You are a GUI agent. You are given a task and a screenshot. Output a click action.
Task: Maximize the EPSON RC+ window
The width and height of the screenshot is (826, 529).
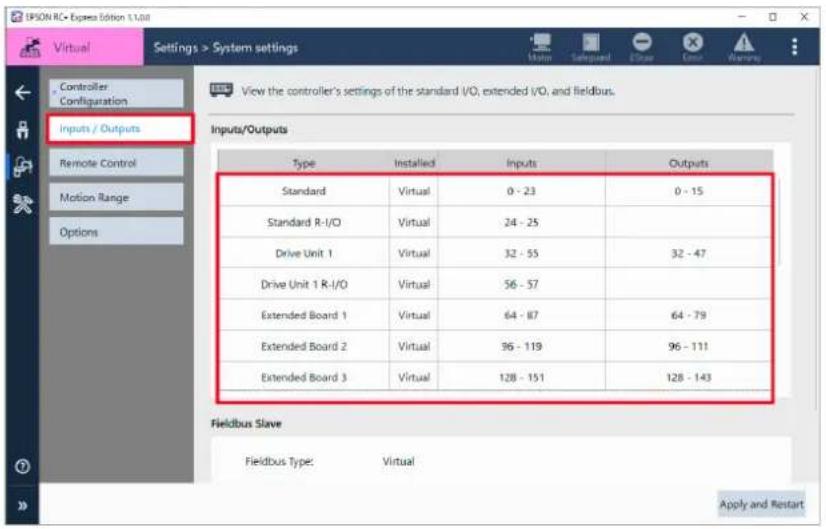click(773, 17)
